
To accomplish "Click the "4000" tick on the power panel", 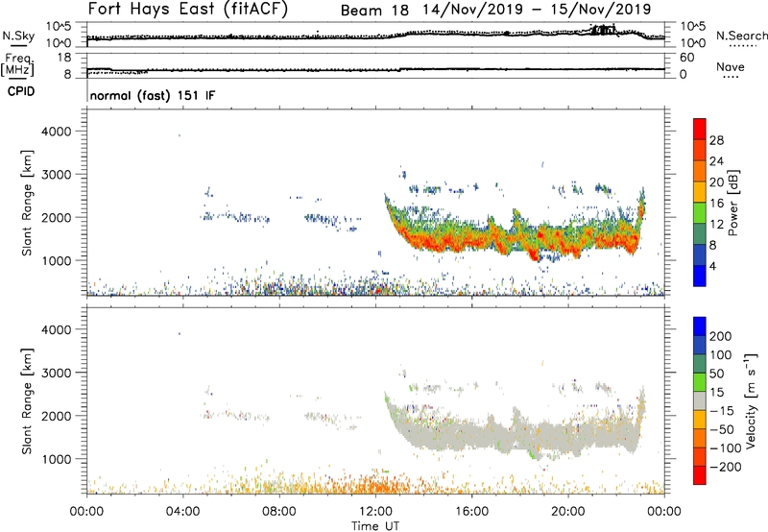I will click(x=57, y=132).
